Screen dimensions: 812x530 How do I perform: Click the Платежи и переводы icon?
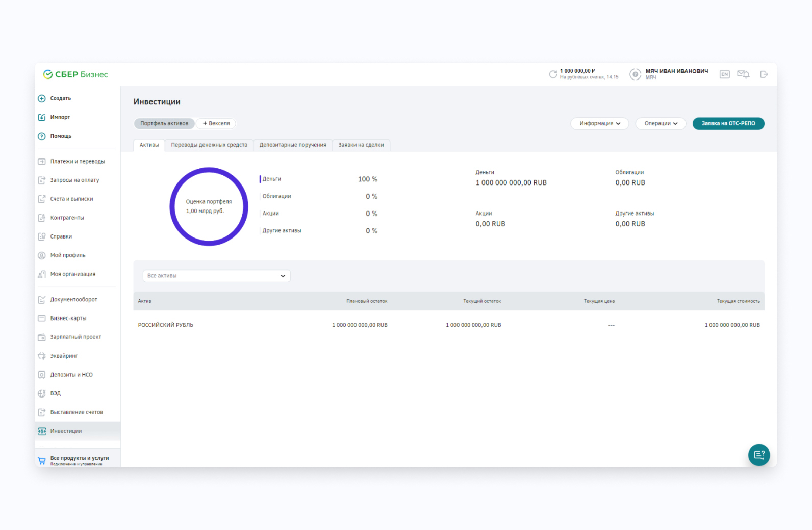[x=42, y=162]
